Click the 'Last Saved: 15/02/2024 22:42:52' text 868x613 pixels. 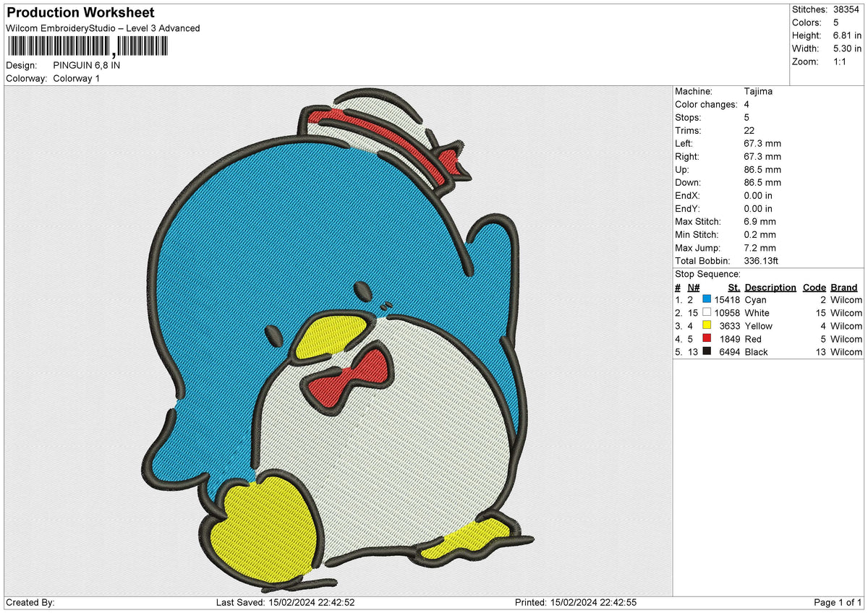coord(285,602)
